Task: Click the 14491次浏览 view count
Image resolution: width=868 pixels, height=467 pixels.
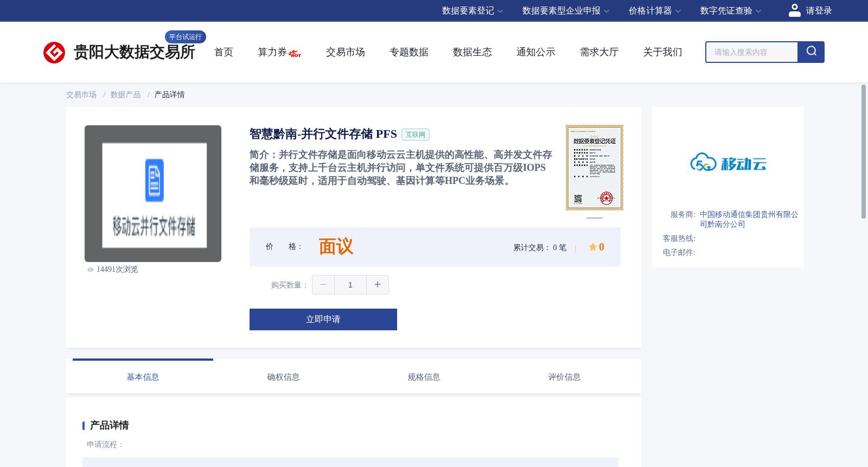Action: tap(117, 270)
